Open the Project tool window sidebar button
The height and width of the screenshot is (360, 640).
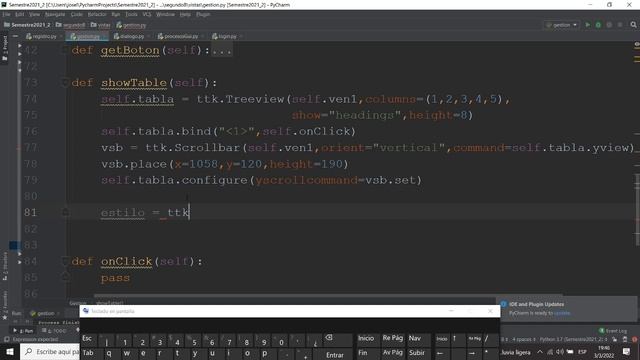tap(5, 48)
